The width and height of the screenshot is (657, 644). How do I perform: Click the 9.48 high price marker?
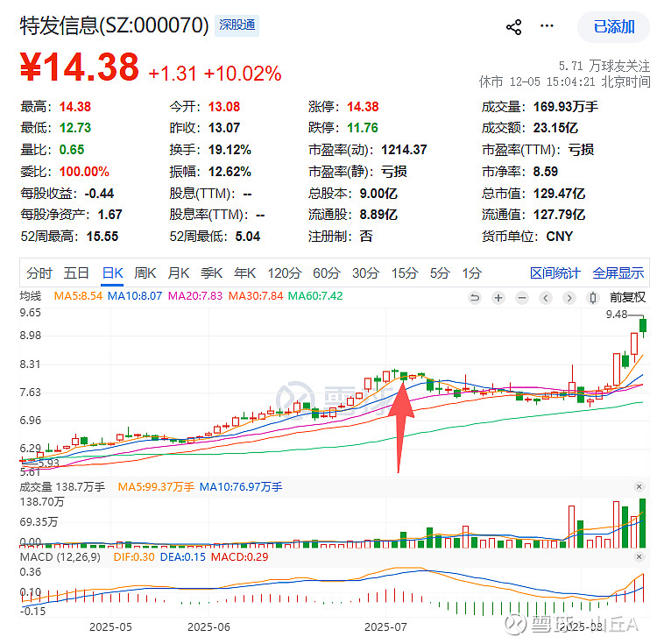coord(617,315)
